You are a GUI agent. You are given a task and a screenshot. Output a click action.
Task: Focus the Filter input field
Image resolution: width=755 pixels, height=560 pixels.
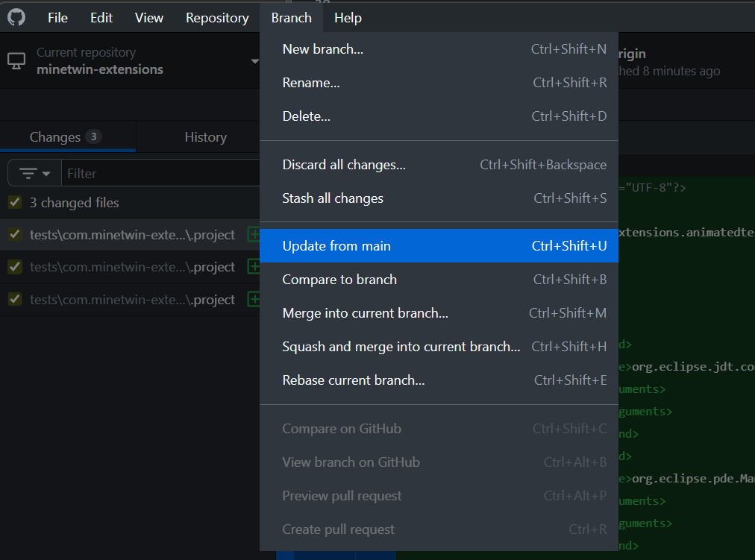(161, 173)
